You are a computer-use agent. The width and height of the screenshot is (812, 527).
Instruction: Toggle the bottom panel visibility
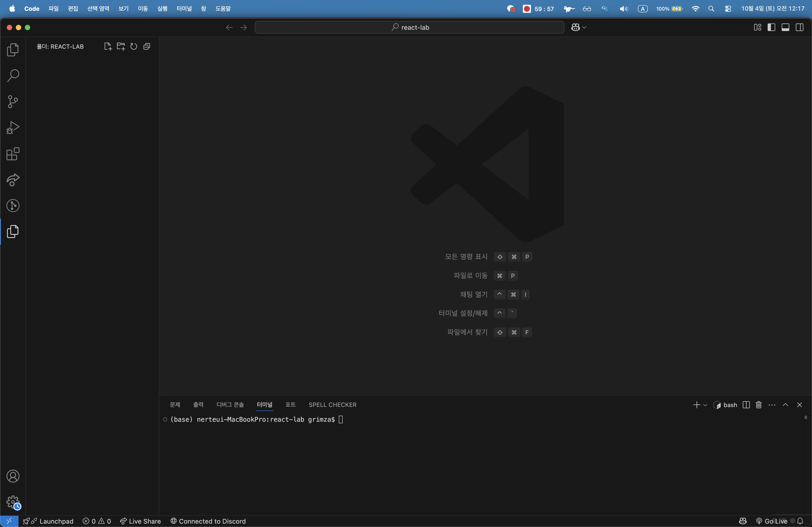click(785, 27)
